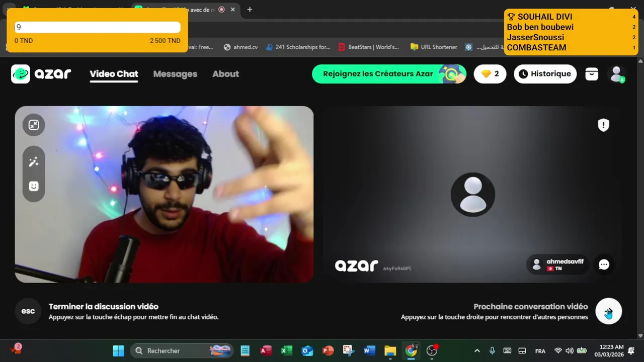644x362 pixels.
Task: Click the next video conversation arrow
Action: pos(609,312)
